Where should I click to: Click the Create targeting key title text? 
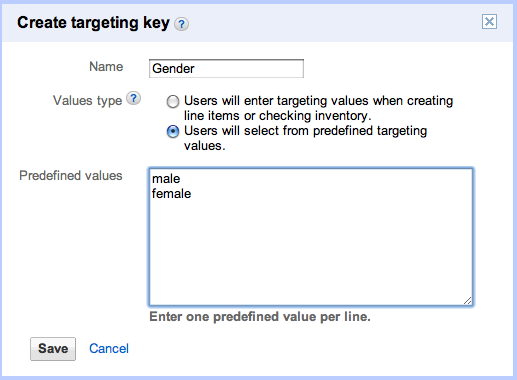point(93,23)
